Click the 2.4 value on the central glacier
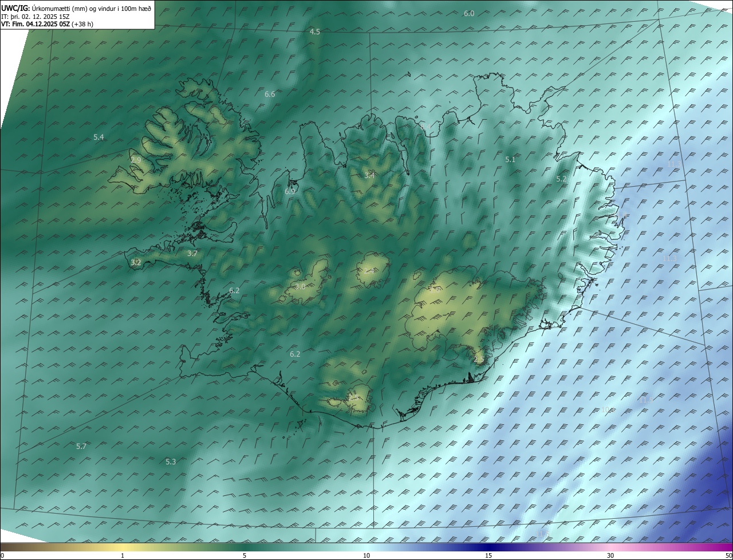The image size is (733, 560). (369, 271)
